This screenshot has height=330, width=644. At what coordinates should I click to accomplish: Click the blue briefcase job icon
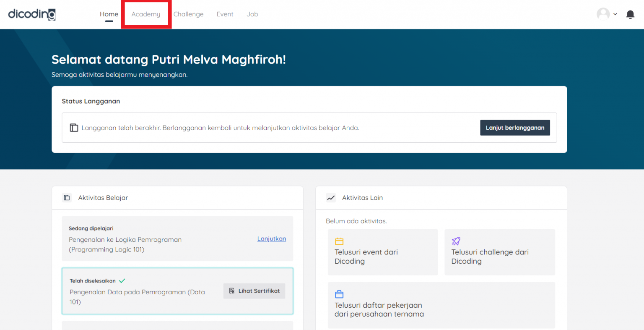(x=340, y=294)
